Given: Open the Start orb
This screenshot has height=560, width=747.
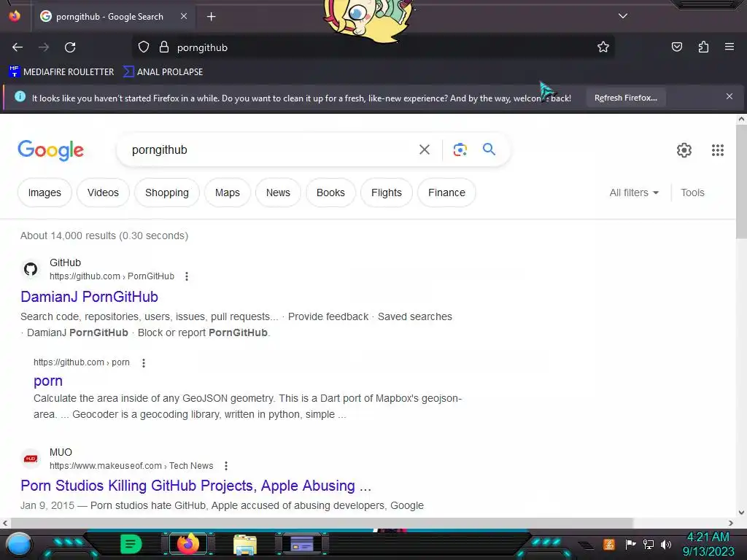Looking at the screenshot, I should (19, 545).
